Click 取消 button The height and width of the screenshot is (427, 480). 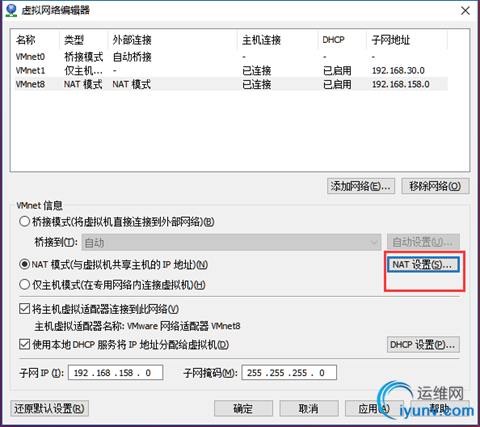tap(309, 408)
